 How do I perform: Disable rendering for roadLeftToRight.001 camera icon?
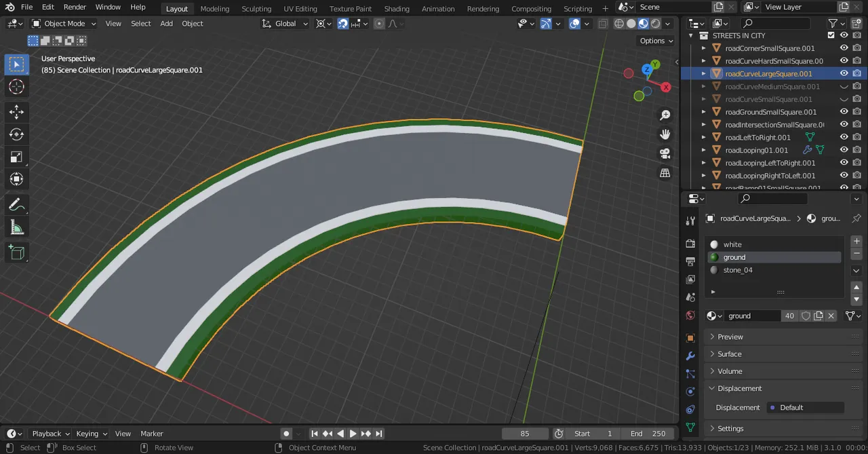click(857, 137)
